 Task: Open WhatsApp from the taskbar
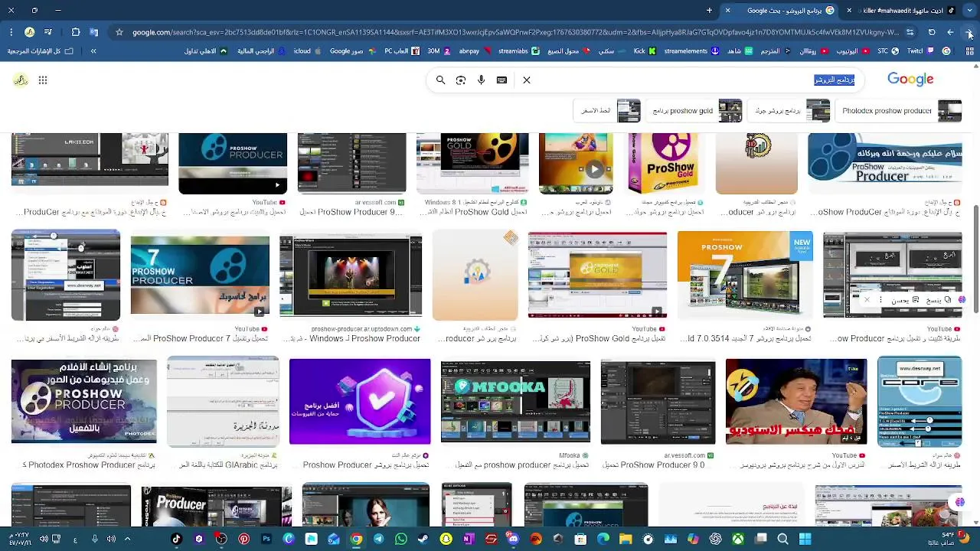[401, 539]
